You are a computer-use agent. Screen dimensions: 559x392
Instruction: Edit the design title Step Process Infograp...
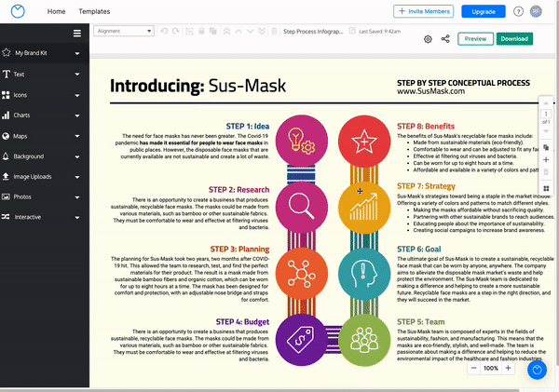(x=313, y=32)
